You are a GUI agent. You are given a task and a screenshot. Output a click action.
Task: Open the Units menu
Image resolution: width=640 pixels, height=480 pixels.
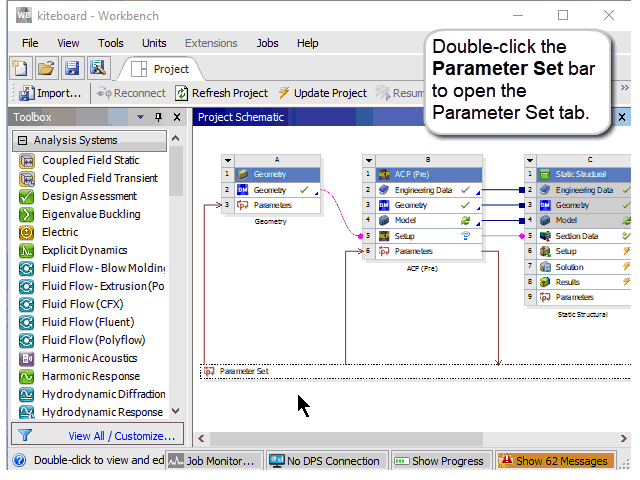(154, 43)
